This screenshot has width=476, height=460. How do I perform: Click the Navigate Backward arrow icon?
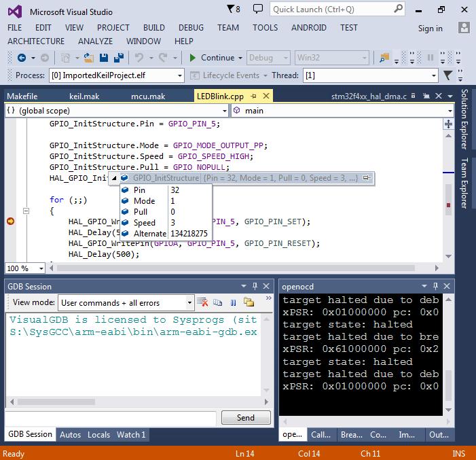(22, 58)
